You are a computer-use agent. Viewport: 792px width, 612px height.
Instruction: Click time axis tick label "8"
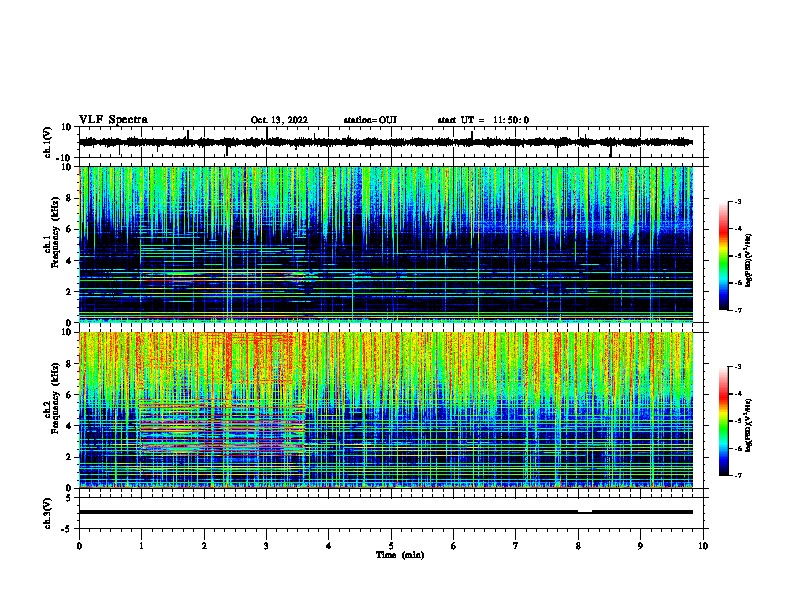[x=578, y=546]
